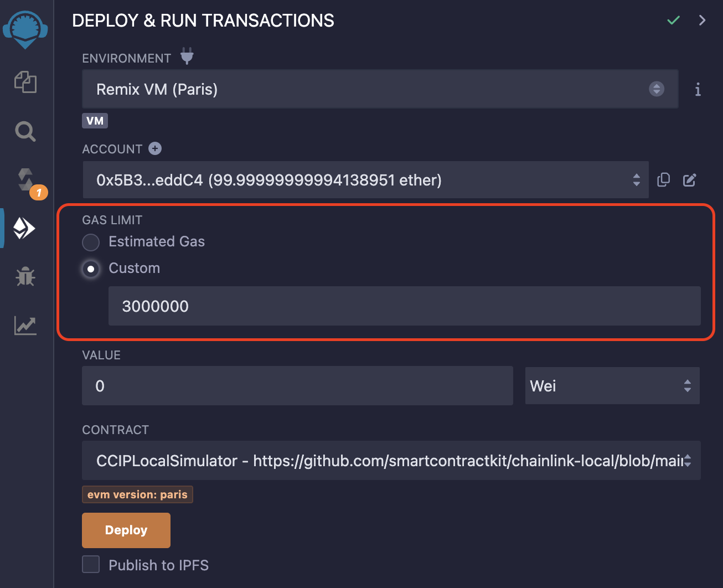Click the evm version: paris badge
Screen dimensions: 723x588
click(137, 494)
